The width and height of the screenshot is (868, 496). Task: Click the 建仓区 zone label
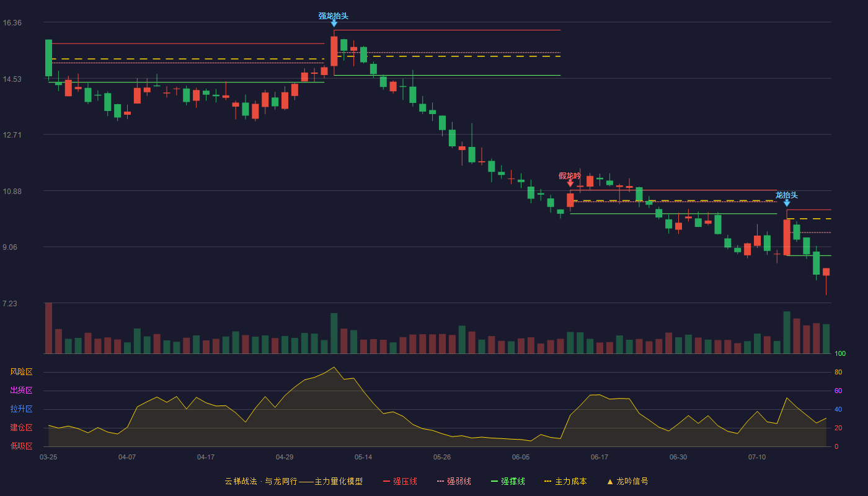(x=21, y=428)
